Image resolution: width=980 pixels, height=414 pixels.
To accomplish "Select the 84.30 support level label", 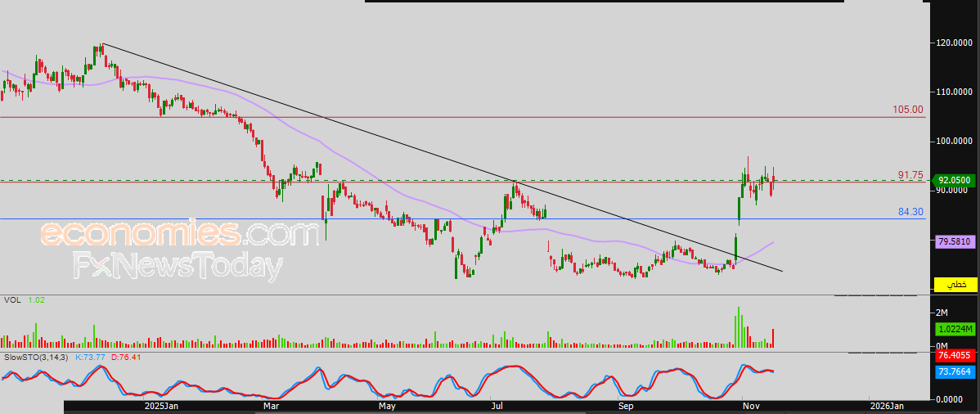I will 910,212.
